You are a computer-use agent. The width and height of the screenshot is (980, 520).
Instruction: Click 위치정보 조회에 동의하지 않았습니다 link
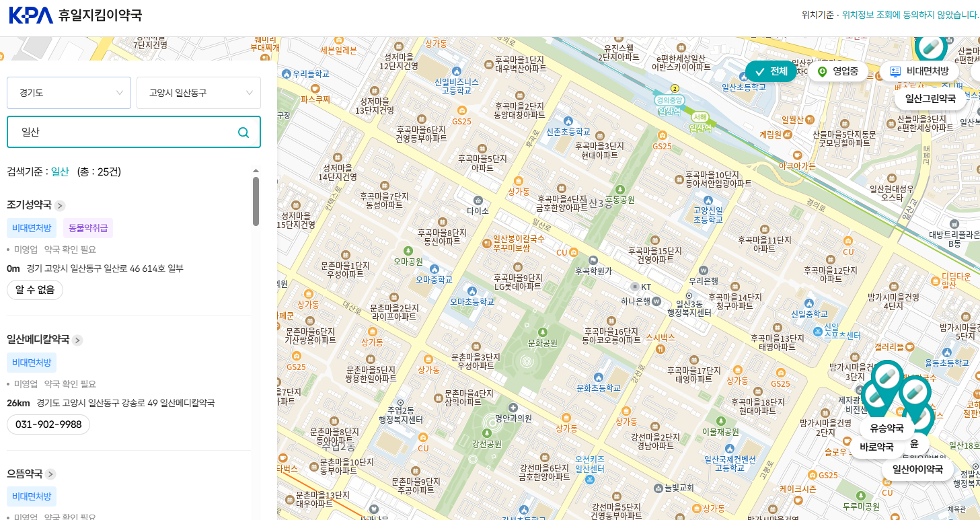(x=911, y=15)
